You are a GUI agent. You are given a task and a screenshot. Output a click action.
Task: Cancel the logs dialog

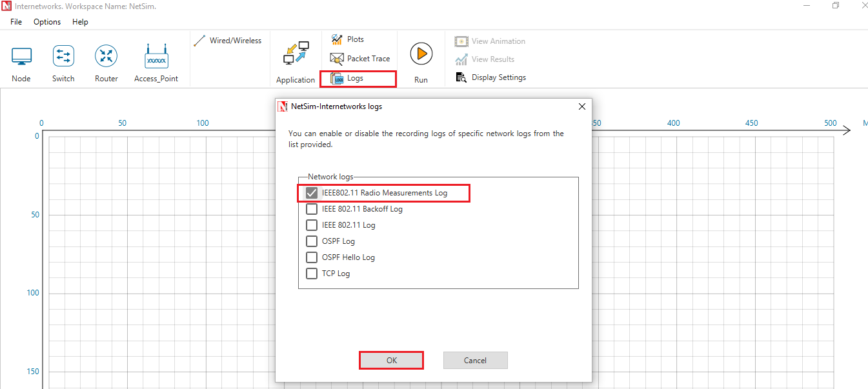(475, 361)
